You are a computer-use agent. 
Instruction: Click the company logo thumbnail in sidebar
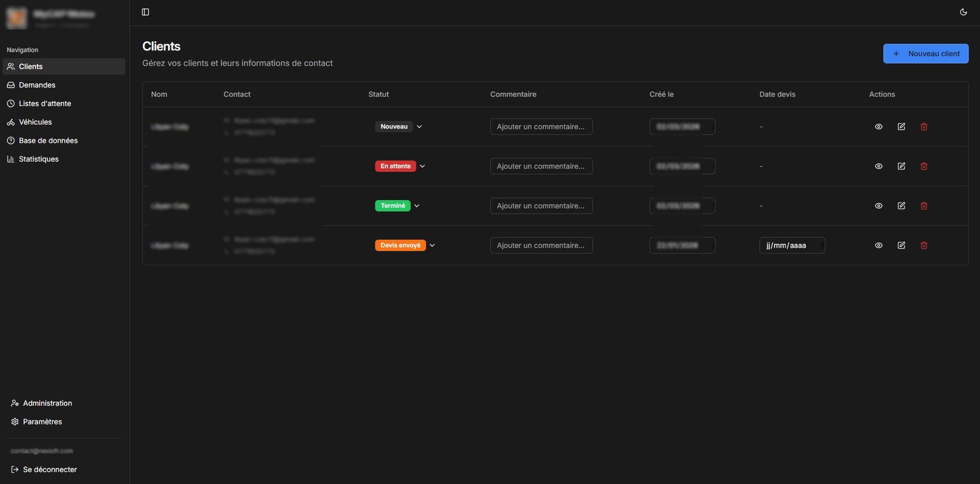pyautogui.click(x=17, y=18)
